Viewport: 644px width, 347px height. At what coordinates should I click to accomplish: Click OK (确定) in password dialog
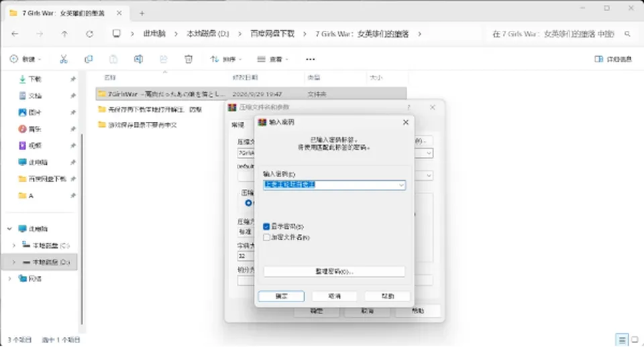(x=281, y=296)
